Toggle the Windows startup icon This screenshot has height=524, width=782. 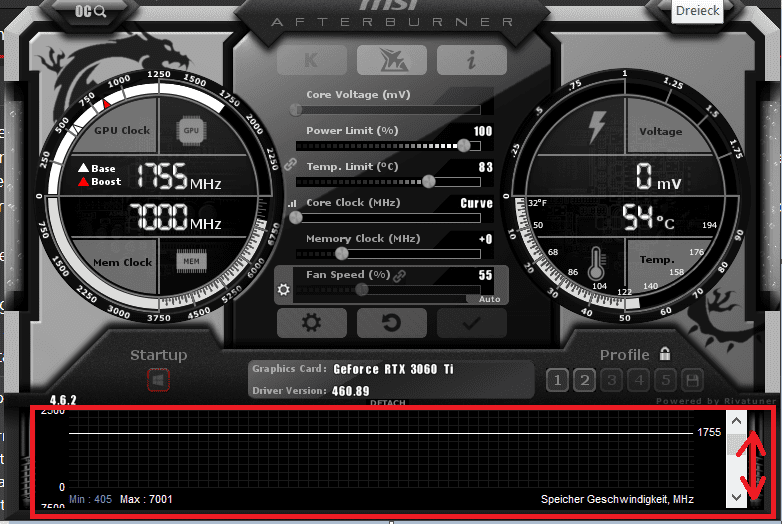pos(158,380)
